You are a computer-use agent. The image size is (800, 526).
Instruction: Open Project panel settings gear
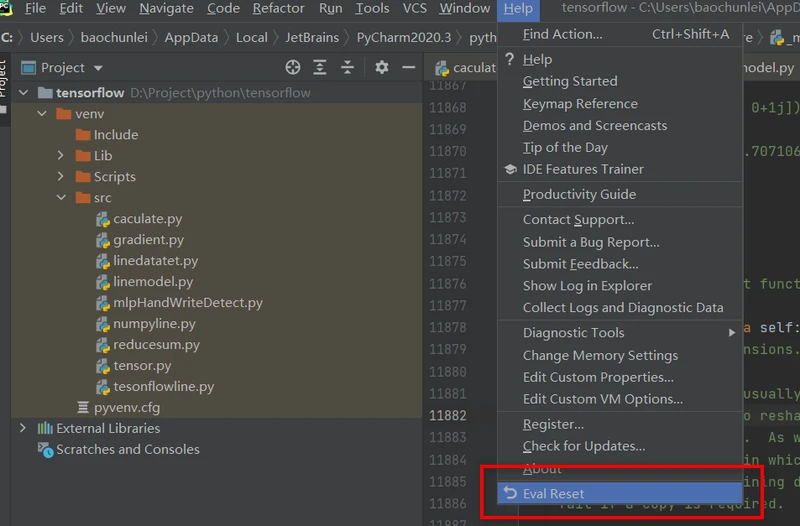tap(381, 67)
